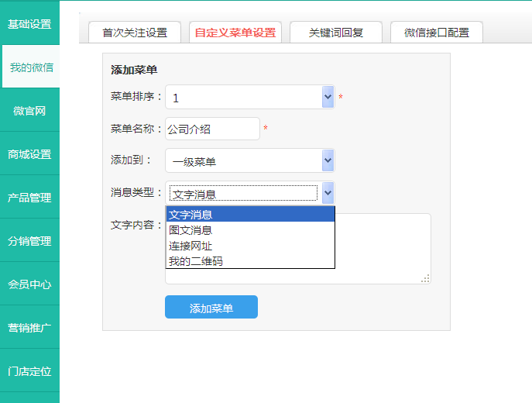
Task: Open the 自定义菜单设置 tab
Action: click(x=235, y=33)
